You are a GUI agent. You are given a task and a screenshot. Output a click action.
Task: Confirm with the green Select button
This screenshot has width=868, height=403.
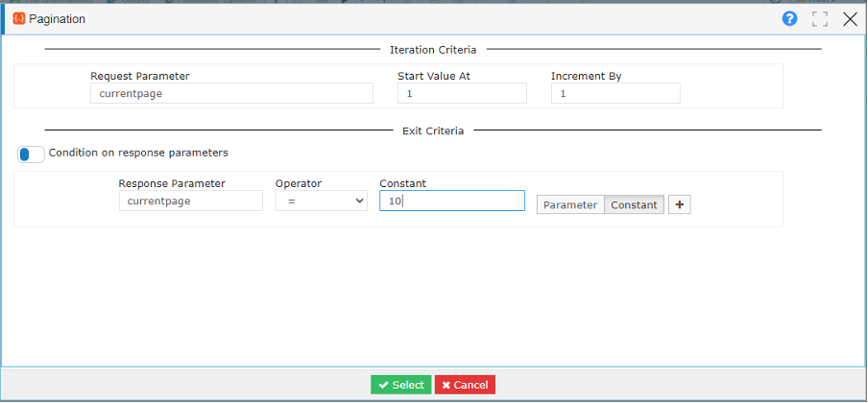click(400, 385)
